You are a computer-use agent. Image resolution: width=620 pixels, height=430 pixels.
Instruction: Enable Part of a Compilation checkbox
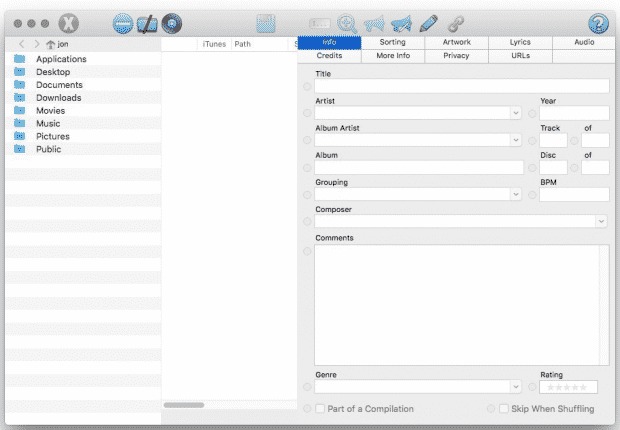320,408
